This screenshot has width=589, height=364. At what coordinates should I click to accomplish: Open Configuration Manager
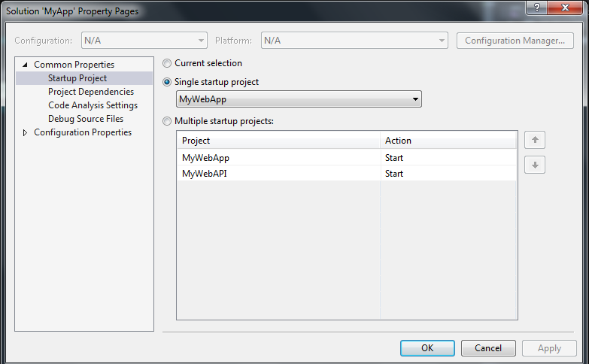point(515,40)
